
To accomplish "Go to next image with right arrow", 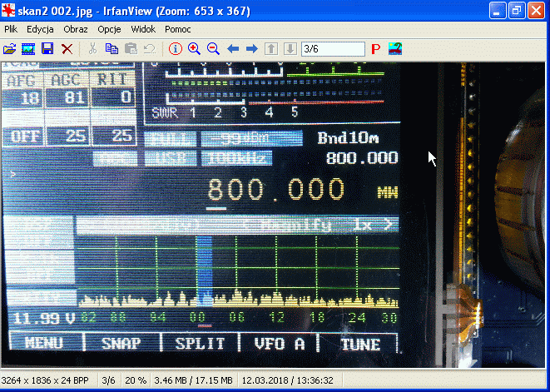I will (251, 49).
